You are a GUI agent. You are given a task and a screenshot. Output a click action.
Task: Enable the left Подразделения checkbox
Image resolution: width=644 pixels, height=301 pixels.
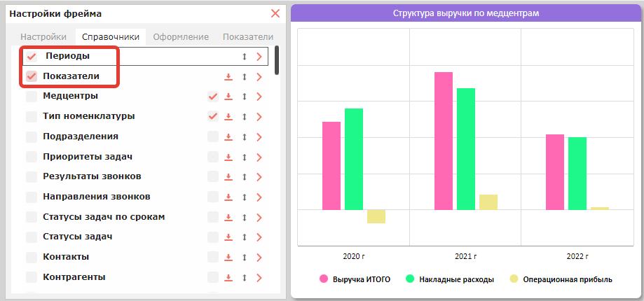[x=32, y=137]
